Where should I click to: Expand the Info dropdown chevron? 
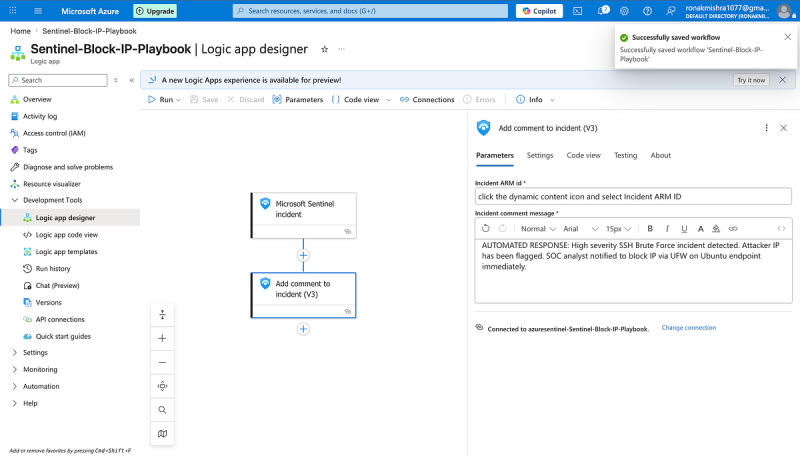pos(552,100)
